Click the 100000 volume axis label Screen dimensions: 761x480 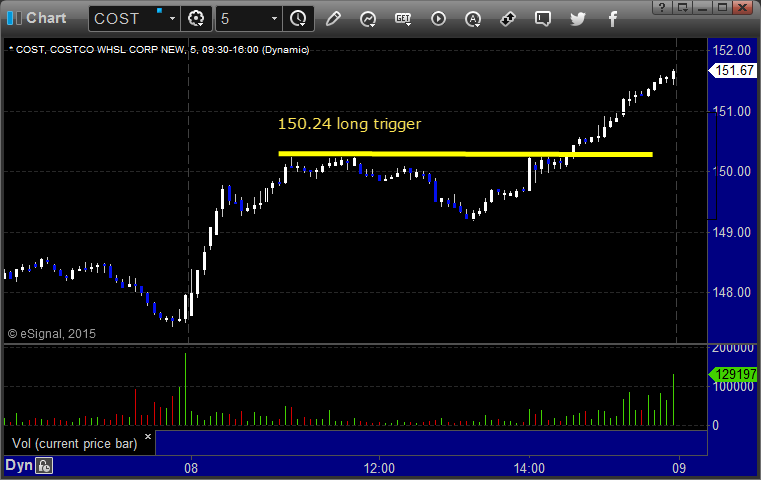[734, 387]
